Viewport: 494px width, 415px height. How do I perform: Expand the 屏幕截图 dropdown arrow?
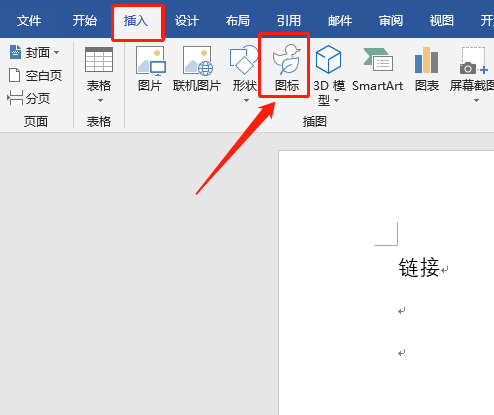pos(476,100)
